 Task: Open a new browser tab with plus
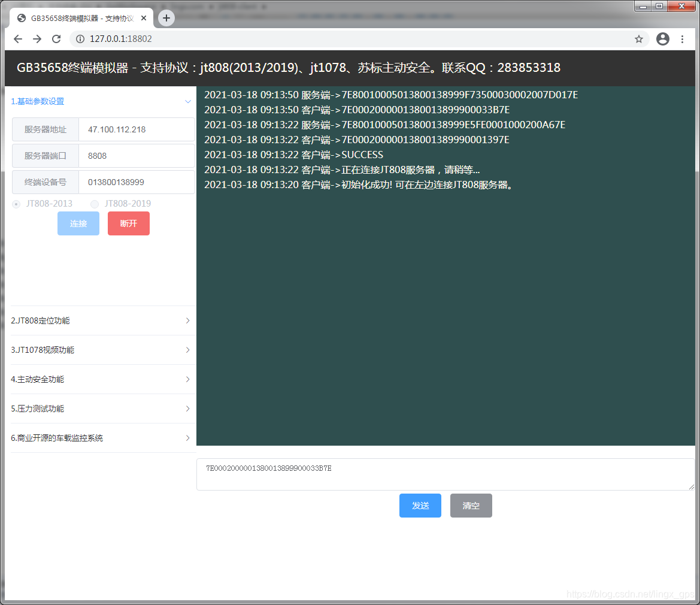166,18
